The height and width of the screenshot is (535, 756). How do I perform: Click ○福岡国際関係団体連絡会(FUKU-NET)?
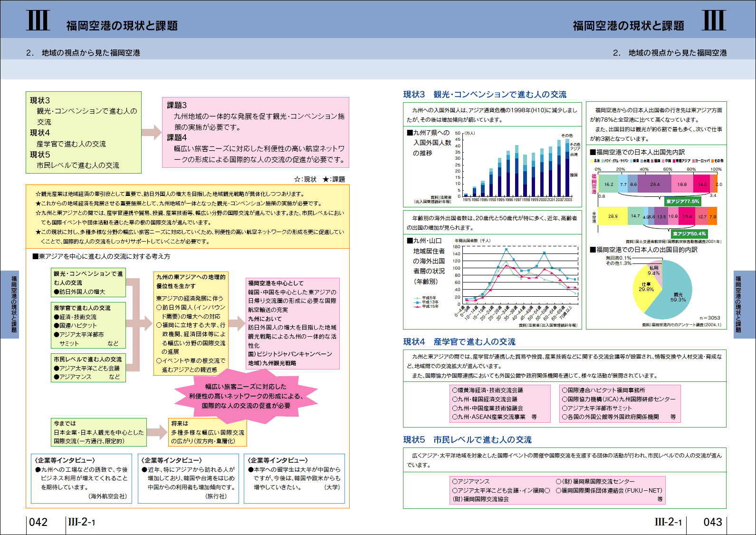click(609, 490)
